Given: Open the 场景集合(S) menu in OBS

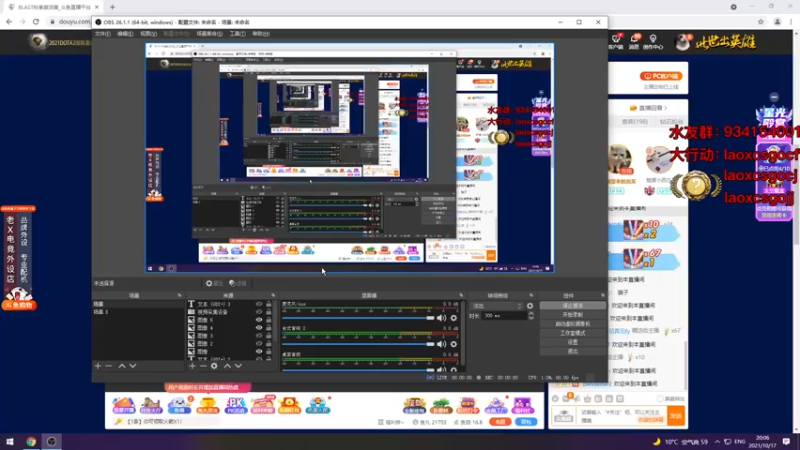Looking at the screenshot, I should [x=210, y=34].
